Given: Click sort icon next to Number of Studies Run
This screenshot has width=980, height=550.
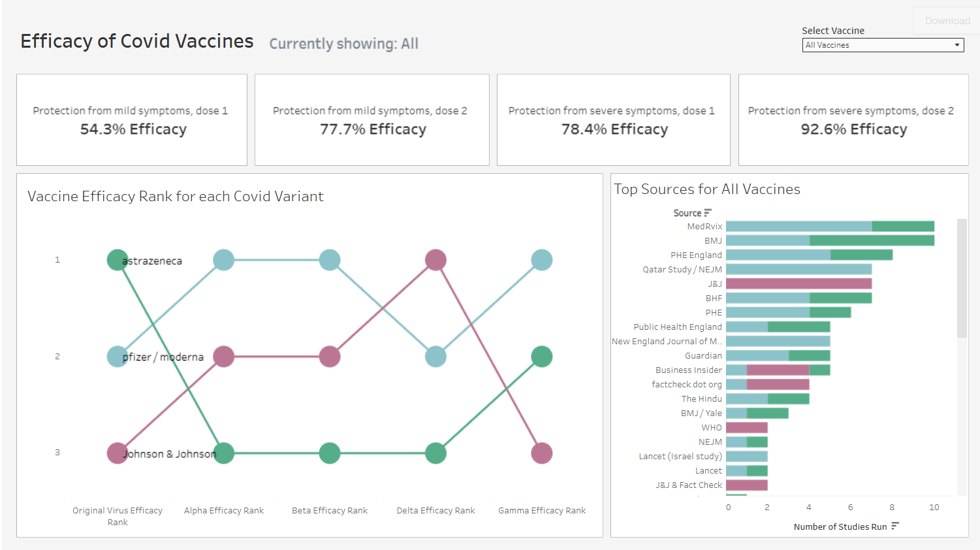Looking at the screenshot, I should point(895,526).
